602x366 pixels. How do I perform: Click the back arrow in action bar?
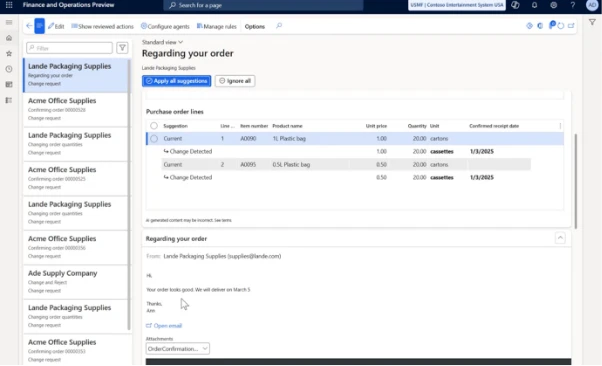tap(29, 26)
